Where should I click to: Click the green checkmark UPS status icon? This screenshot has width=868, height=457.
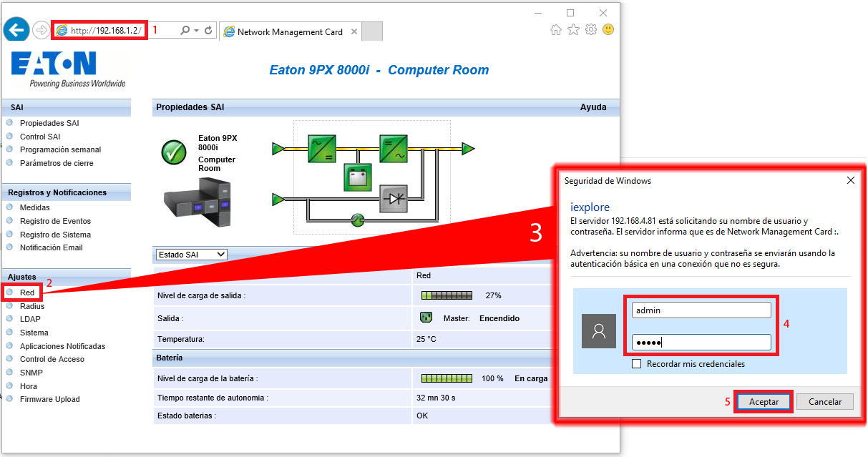(x=173, y=152)
